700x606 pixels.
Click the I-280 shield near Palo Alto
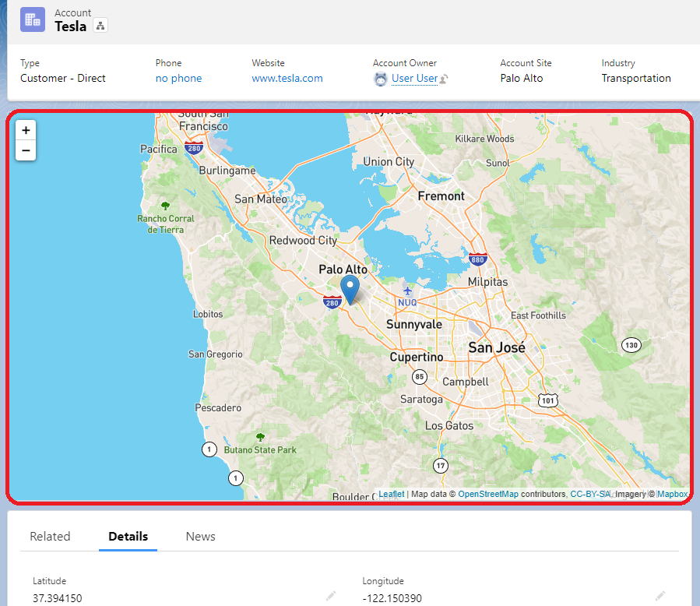[332, 302]
